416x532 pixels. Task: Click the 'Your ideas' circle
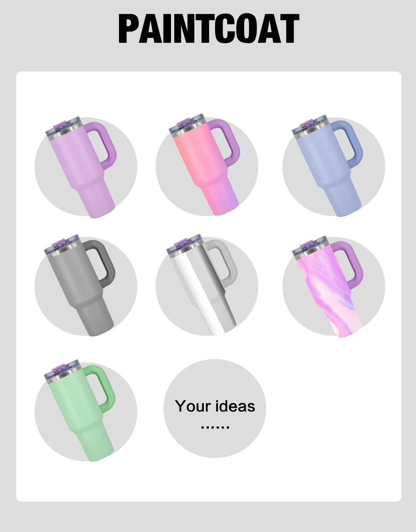[x=215, y=409]
